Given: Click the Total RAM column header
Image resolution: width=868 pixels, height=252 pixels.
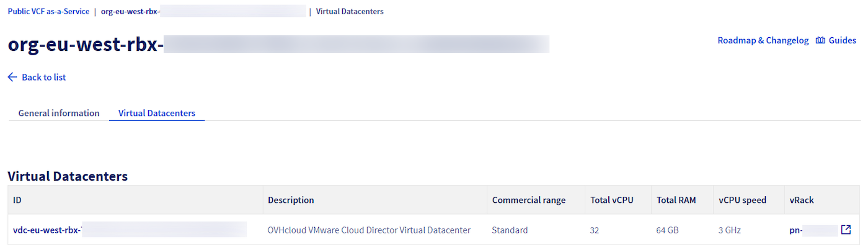Looking at the screenshot, I should [x=676, y=200].
